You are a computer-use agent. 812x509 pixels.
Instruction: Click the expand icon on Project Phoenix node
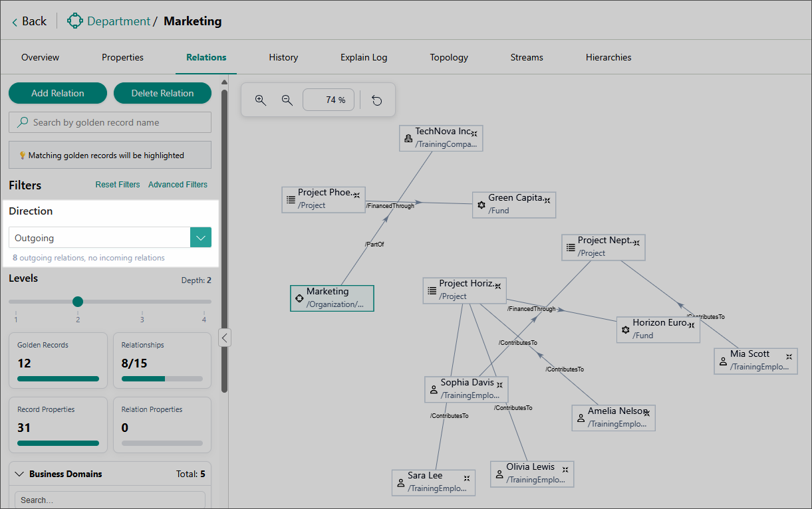[356, 195]
